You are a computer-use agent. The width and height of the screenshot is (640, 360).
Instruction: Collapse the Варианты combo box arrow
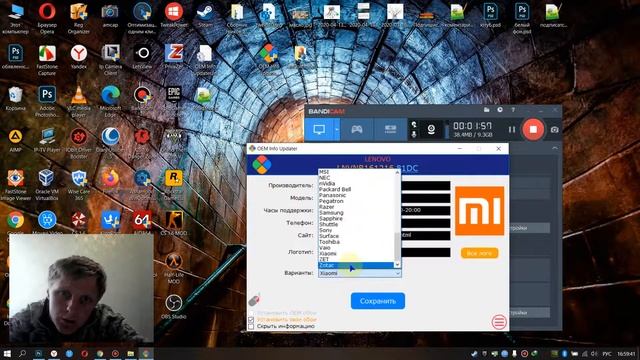pyautogui.click(x=397, y=273)
